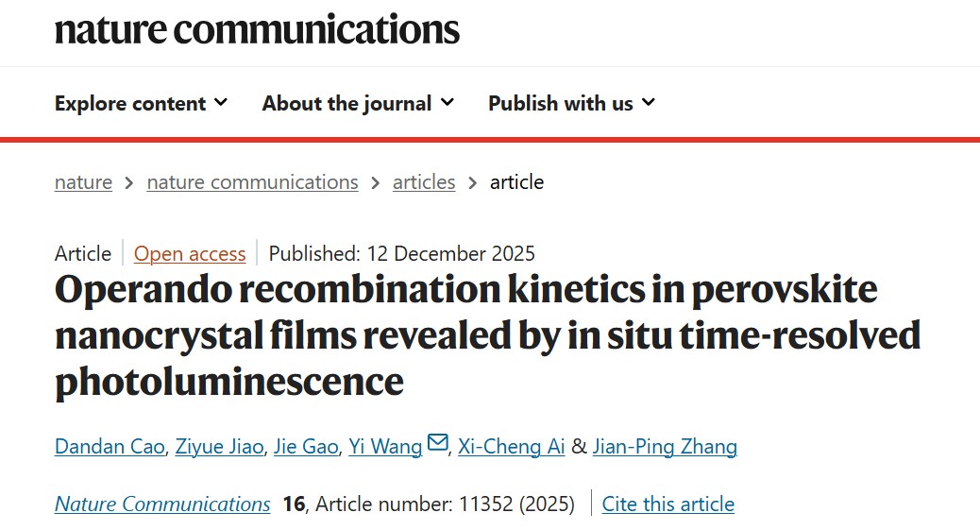Click author Xi-Cheng Ai
The height and width of the screenshot is (530, 980).
tap(511, 447)
